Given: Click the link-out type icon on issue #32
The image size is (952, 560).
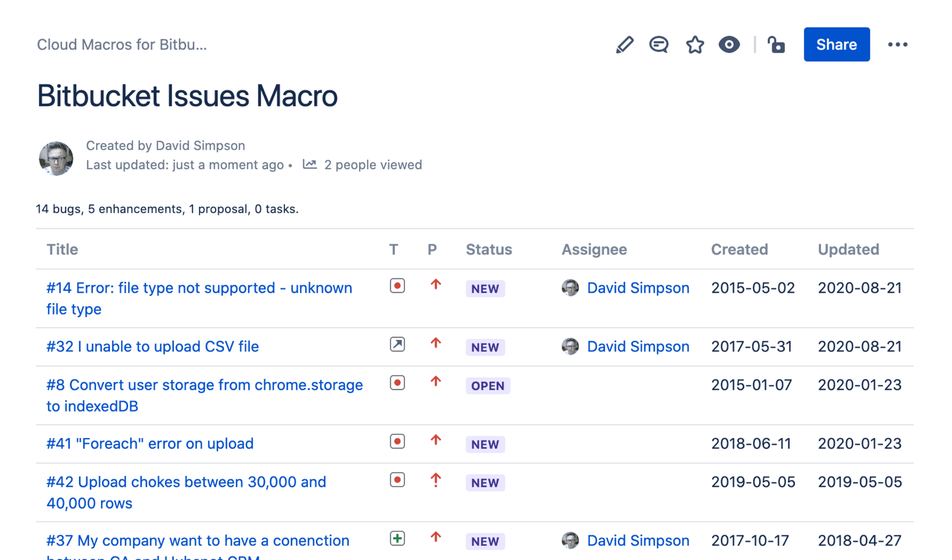Looking at the screenshot, I should pos(397,343).
